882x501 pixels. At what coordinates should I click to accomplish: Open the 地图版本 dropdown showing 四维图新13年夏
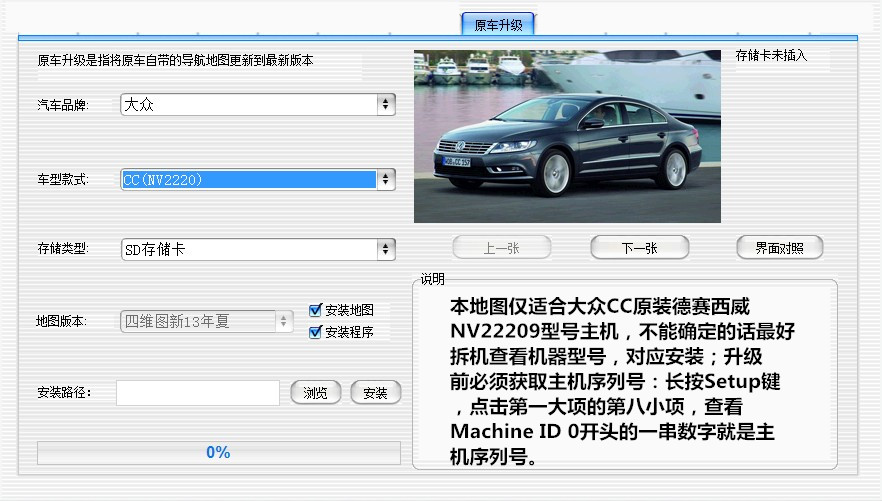point(206,322)
